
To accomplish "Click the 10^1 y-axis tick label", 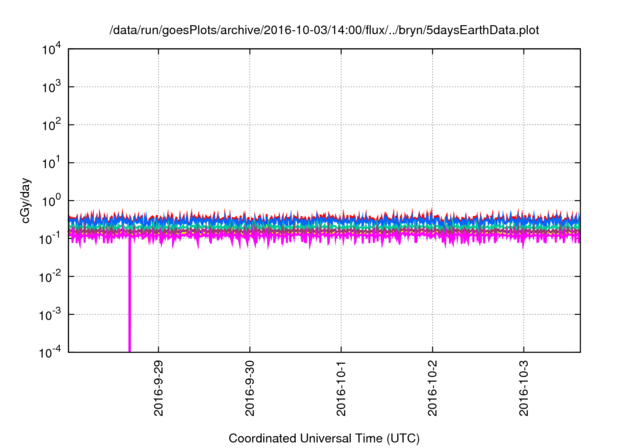I will click(51, 163).
